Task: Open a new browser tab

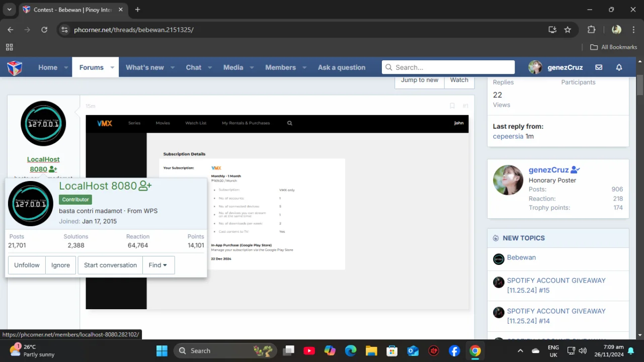Action: tap(137, 10)
